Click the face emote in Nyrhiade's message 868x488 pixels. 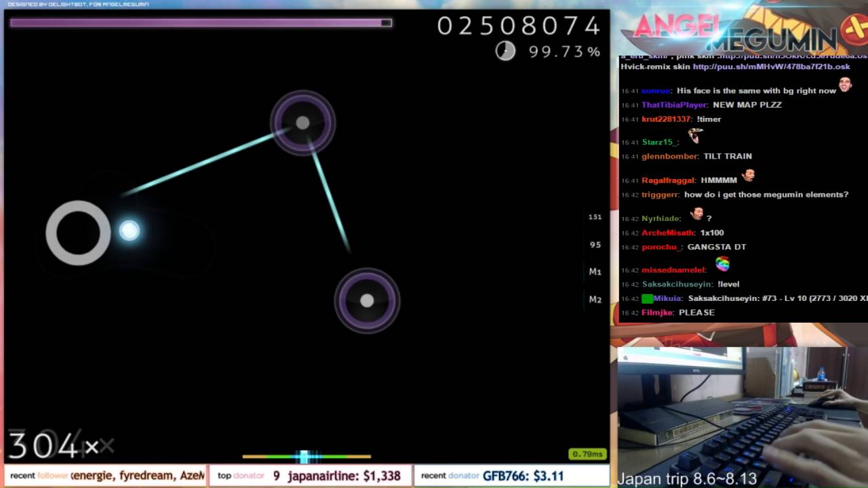pos(696,213)
